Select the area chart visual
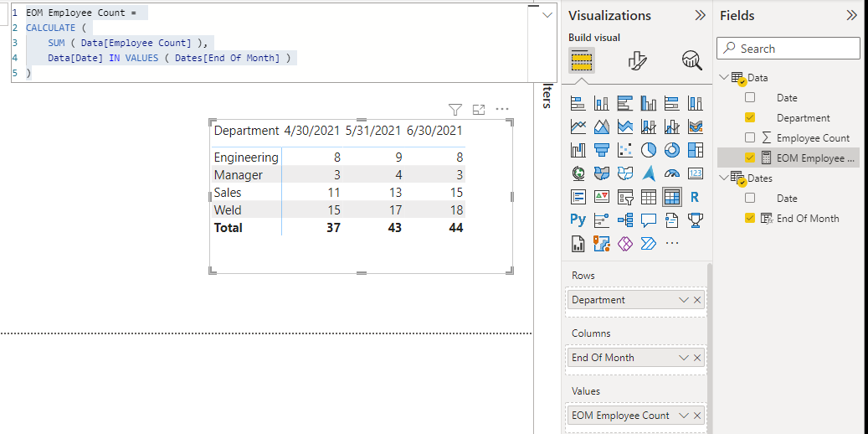Image resolution: width=868 pixels, height=434 pixels. (601, 127)
